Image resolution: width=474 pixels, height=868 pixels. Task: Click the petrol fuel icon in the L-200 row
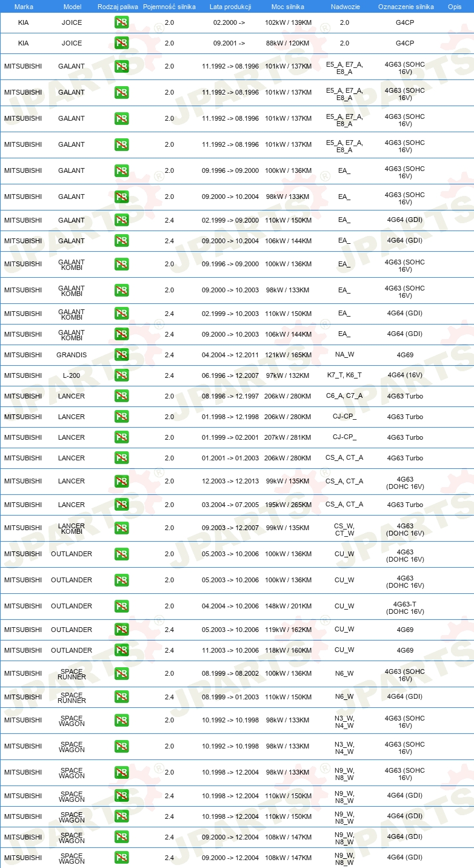click(121, 375)
